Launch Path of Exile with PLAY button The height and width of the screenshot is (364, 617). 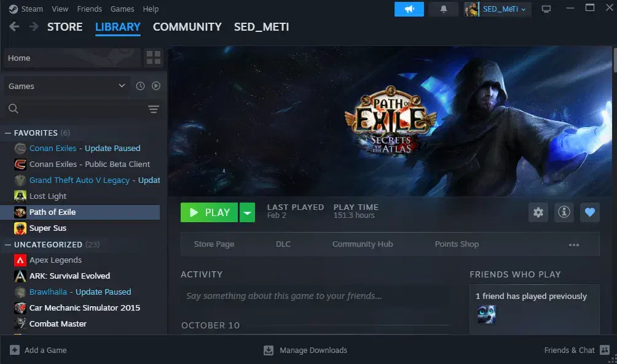(x=209, y=212)
